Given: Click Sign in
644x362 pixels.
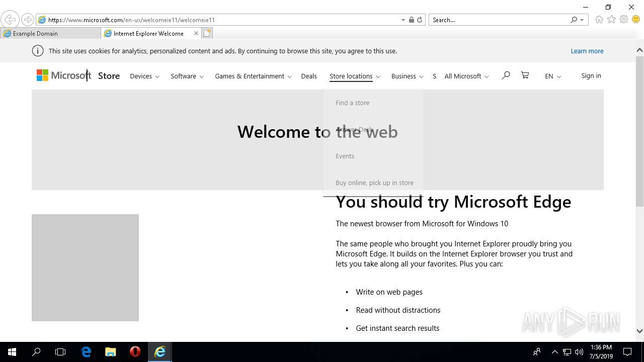Looking at the screenshot, I should tap(591, 75).
